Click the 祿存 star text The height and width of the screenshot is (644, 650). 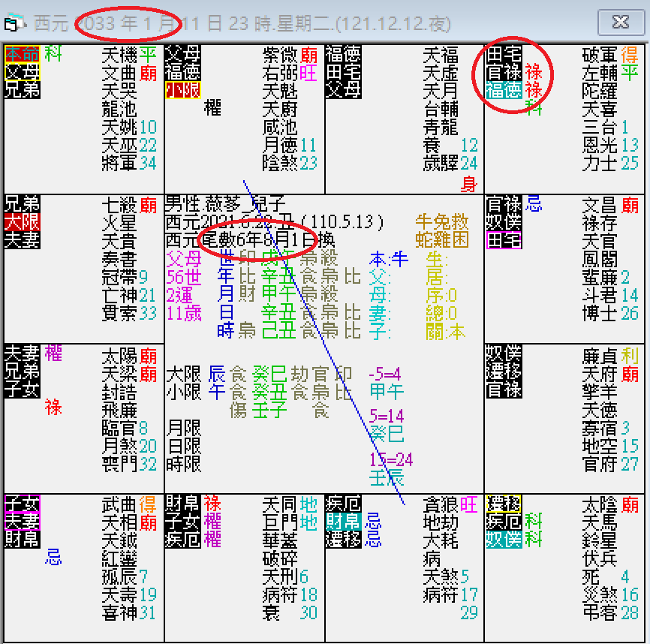point(600,224)
